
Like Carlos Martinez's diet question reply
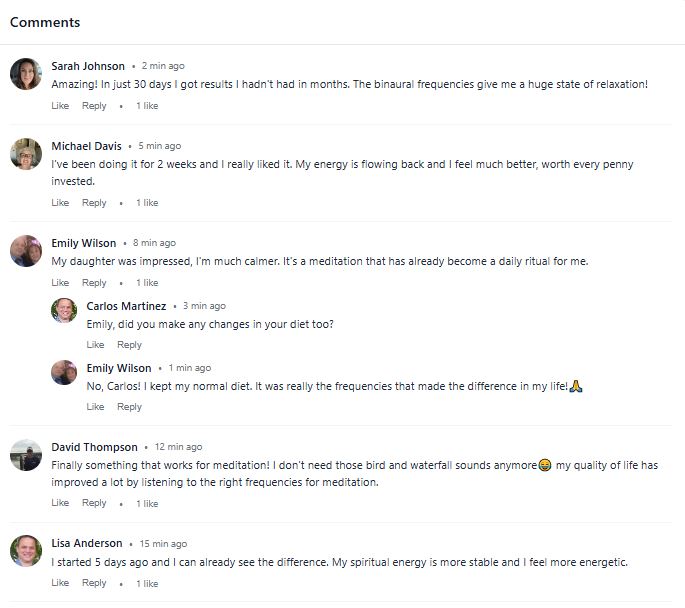coord(95,345)
